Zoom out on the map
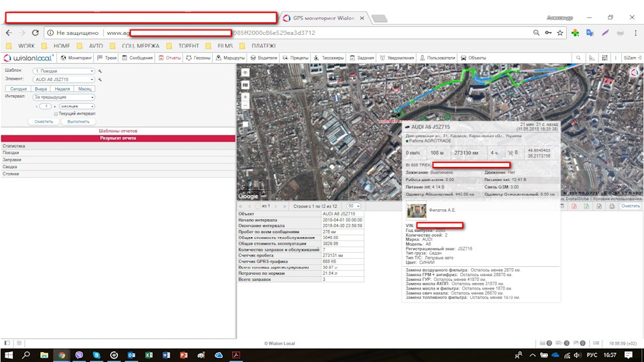Screen dimensions: 644x362 click(246, 106)
